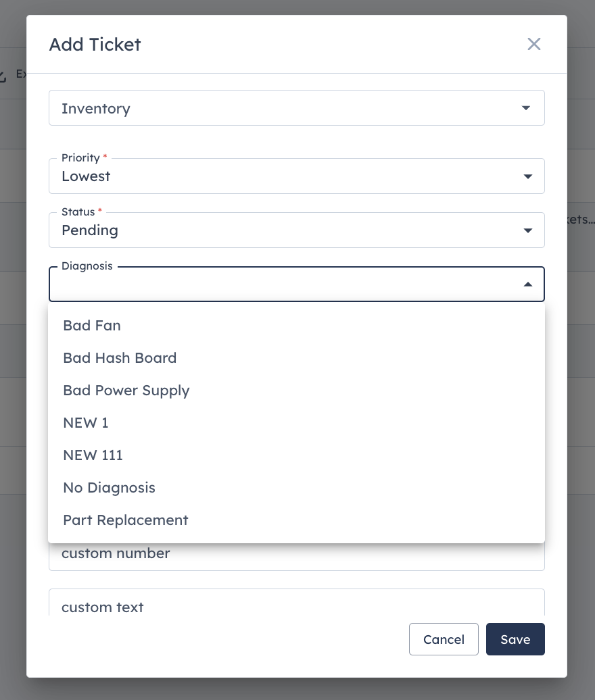
Task: Focus the custom number input field
Action: 297,557
